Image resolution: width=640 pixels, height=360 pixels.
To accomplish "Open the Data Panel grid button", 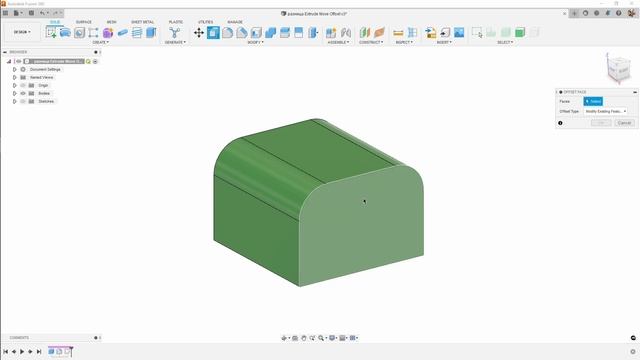I will click(5, 13).
